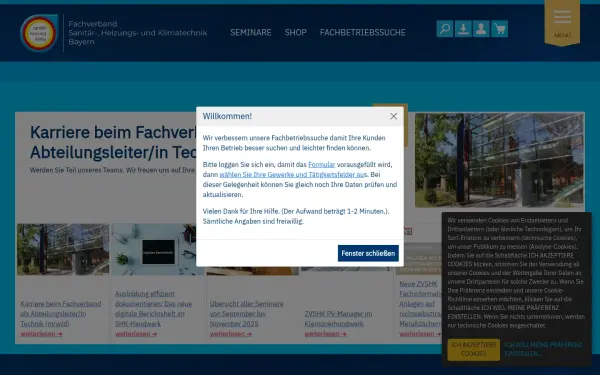Click weiterlesen under ZVSHK PV-Manager
Viewport: 600px width, 375px height.
[326, 334]
